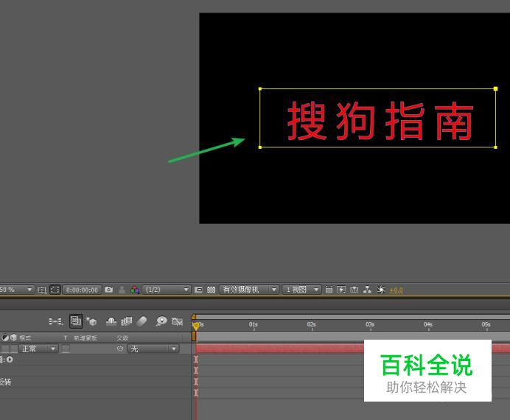Open the text animate menu arrow

[x=10, y=360]
